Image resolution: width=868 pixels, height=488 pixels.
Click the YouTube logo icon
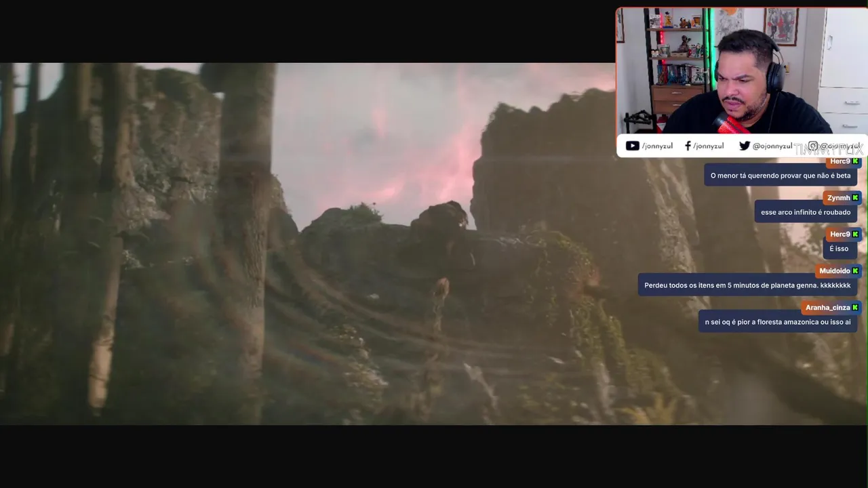coord(632,146)
